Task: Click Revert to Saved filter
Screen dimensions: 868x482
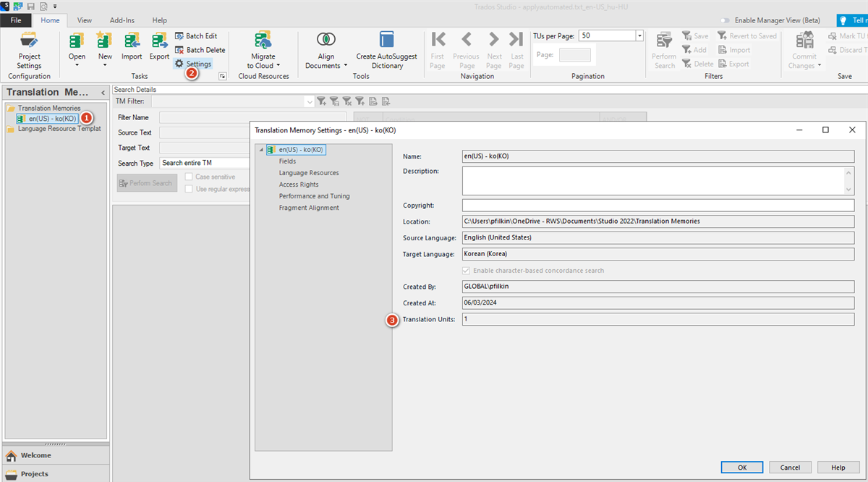Action: (747, 36)
